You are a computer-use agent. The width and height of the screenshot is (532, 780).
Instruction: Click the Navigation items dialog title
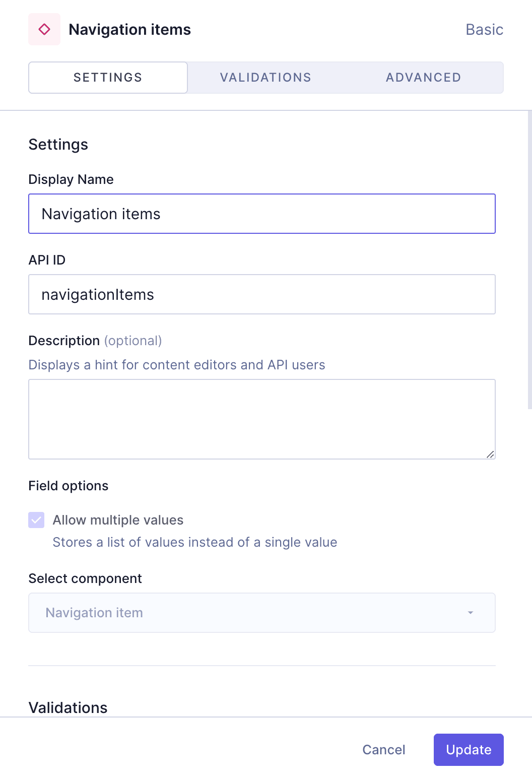tap(130, 29)
